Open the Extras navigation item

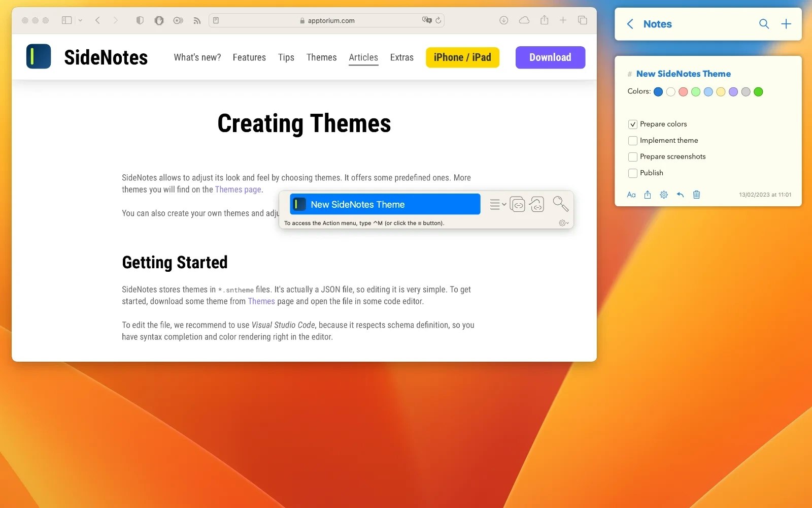point(402,57)
